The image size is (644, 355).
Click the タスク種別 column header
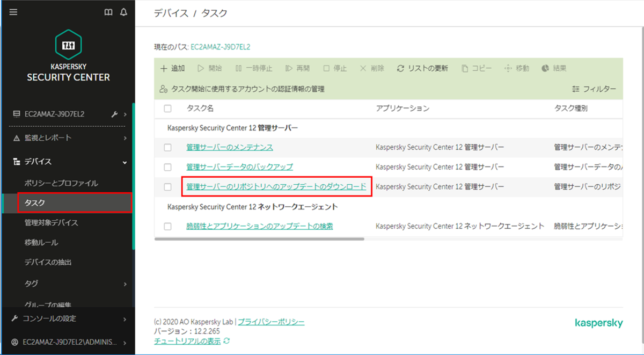[570, 108]
